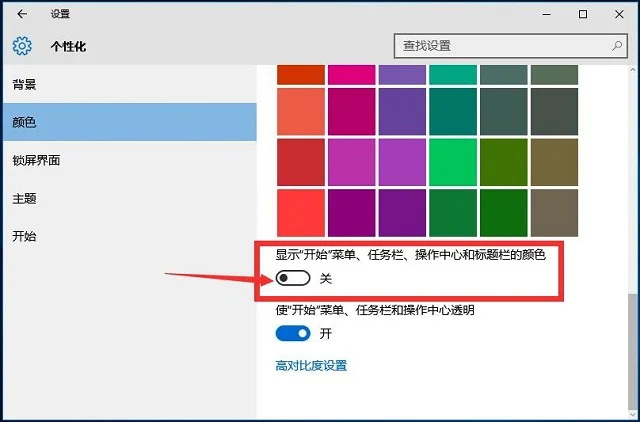This screenshot has width=640, height=422.
Task: Pick the dark crimson red swatch in third row
Action: pos(301,162)
